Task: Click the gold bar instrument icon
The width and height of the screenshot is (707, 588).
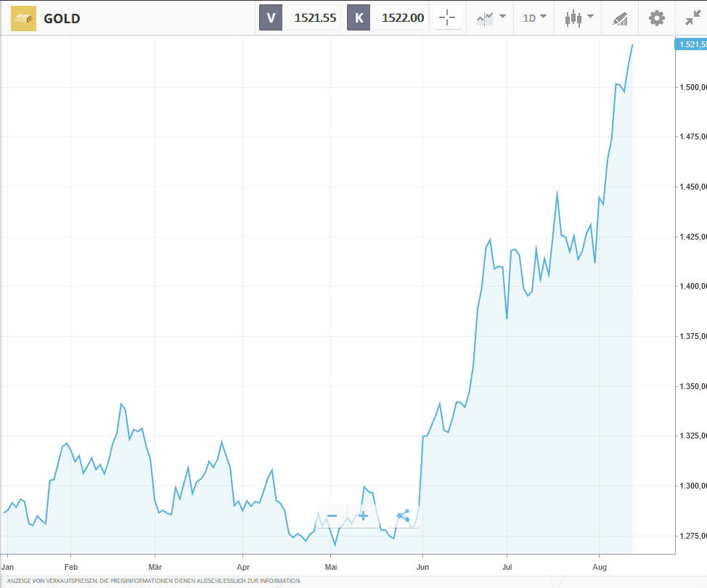Action: pos(23,18)
